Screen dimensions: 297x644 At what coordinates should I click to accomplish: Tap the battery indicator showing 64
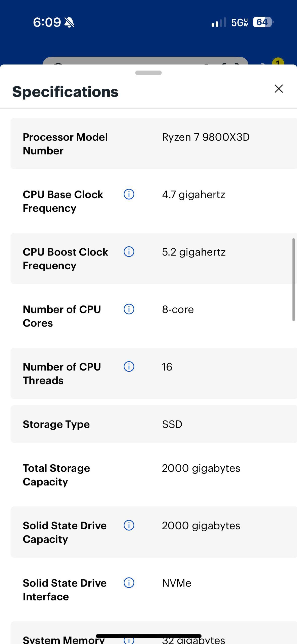[263, 22]
